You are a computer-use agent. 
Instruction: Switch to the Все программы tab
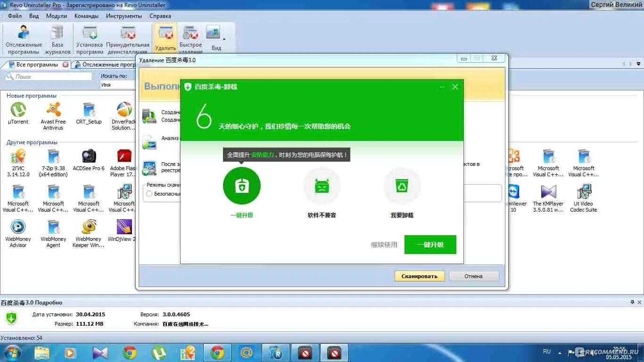click(x=37, y=65)
